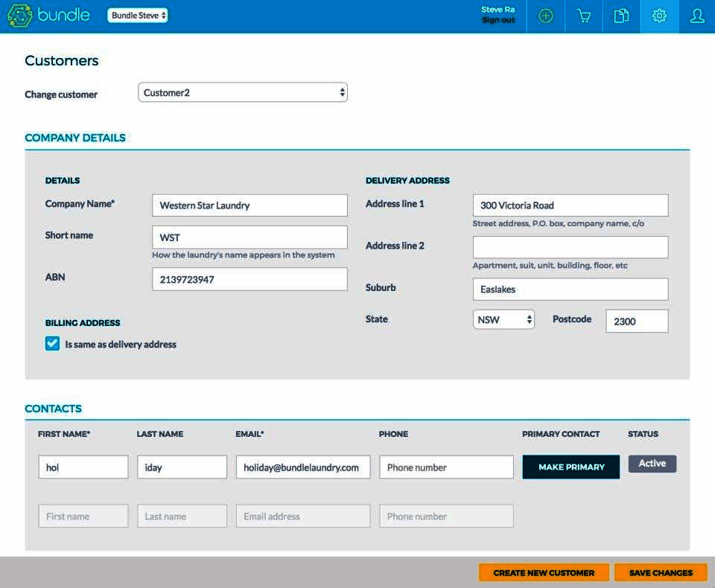Screen dimensions: 715x588
Task: Click CREATE NEW CUSTOMER
Action: click(544, 572)
